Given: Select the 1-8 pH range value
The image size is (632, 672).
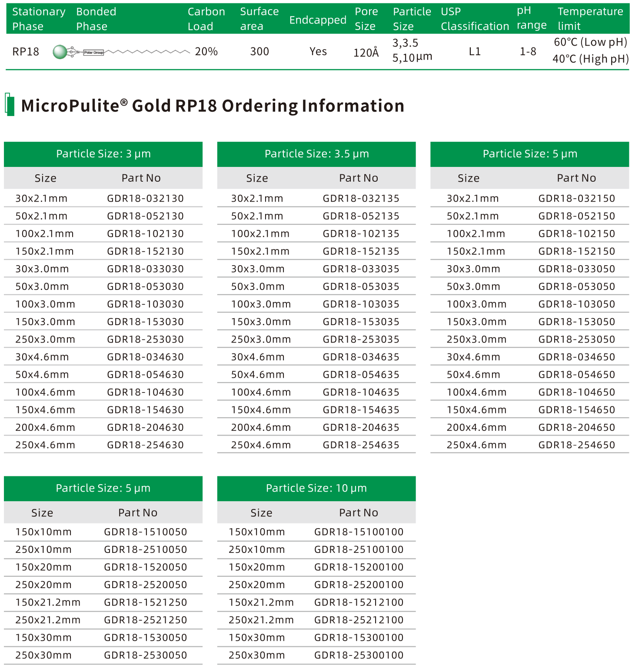Looking at the screenshot, I should click(528, 51).
